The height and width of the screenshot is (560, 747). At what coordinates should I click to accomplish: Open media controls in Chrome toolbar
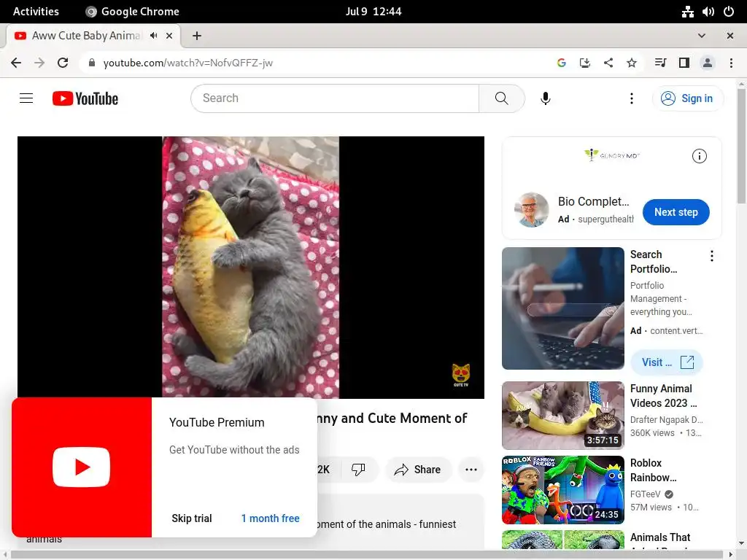[x=660, y=63]
